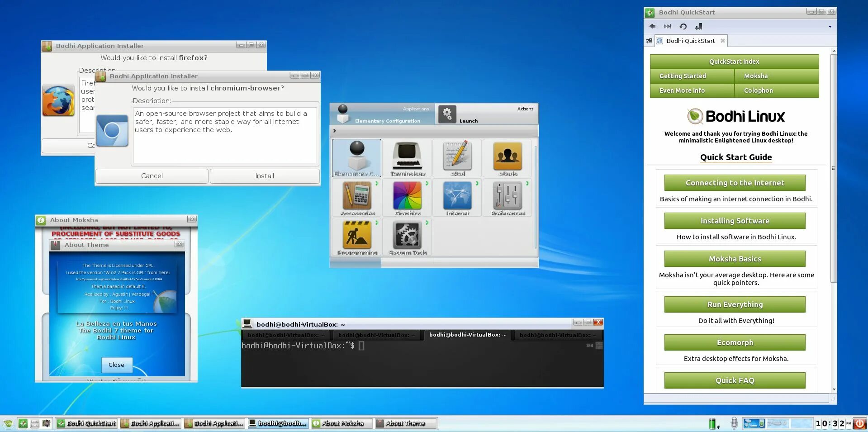This screenshot has height=432, width=868.
Task: Select the second terminal tab
Action: (376, 335)
